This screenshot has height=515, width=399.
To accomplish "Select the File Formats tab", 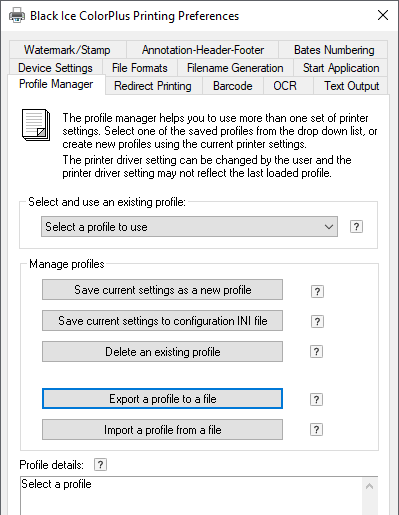I will (x=140, y=68).
